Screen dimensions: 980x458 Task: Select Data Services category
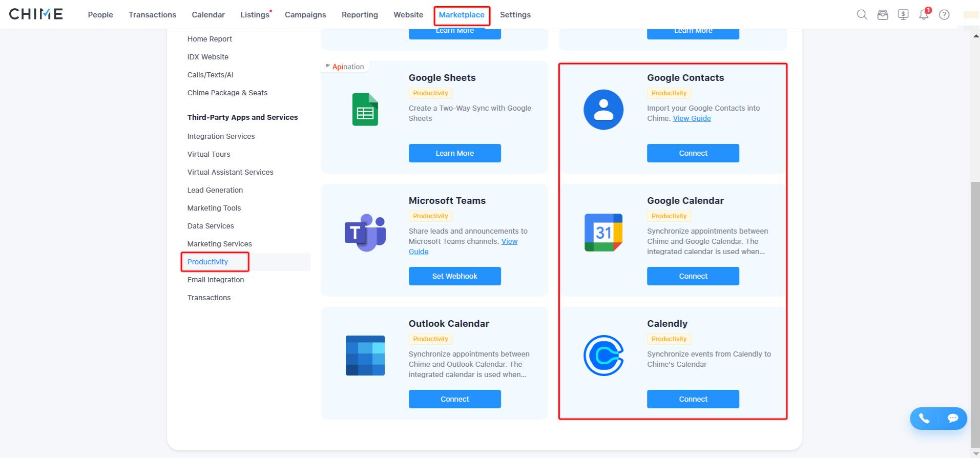click(x=211, y=226)
